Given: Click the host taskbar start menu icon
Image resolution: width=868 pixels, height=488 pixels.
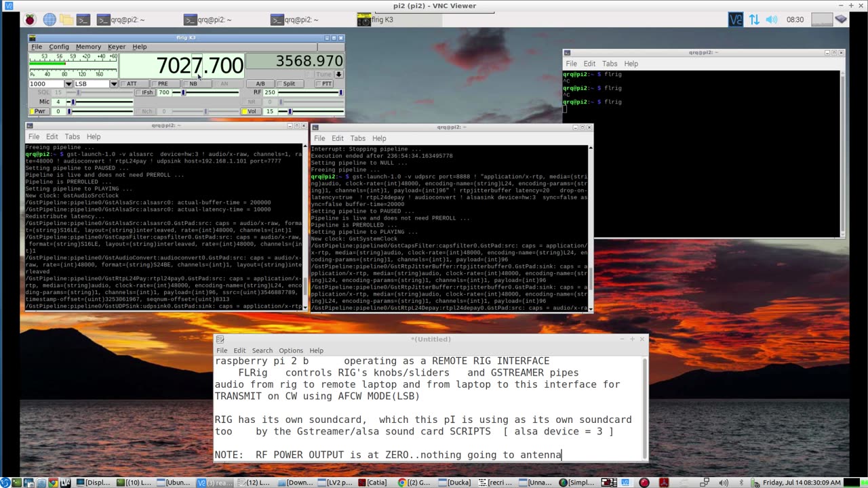Looking at the screenshot, I should point(5,482).
